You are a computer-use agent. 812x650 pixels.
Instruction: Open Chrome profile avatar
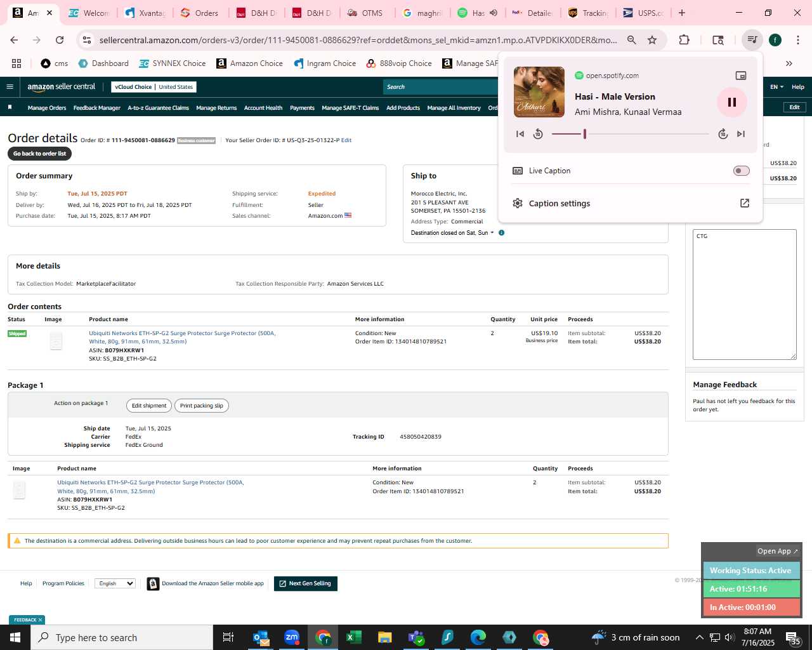click(x=775, y=40)
